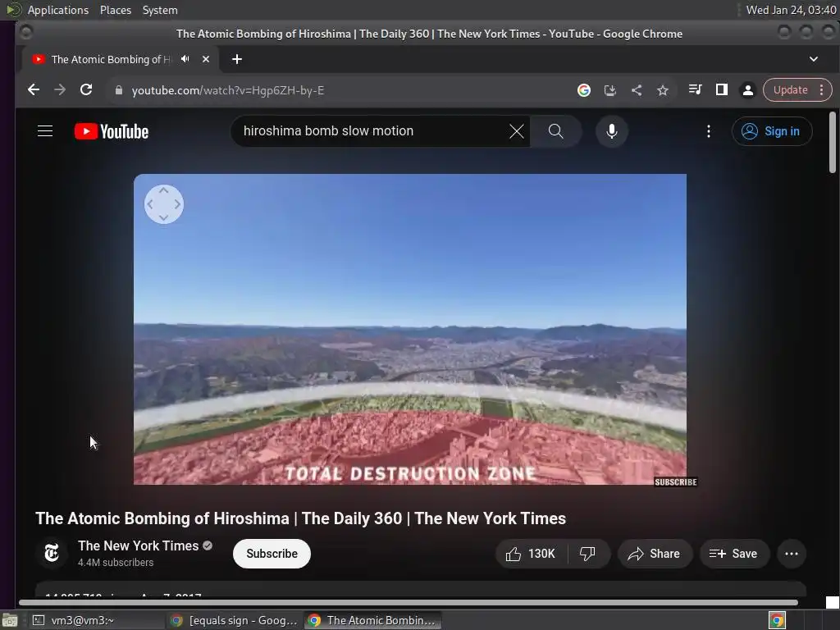Switch to equals sign Google window

tap(234, 620)
